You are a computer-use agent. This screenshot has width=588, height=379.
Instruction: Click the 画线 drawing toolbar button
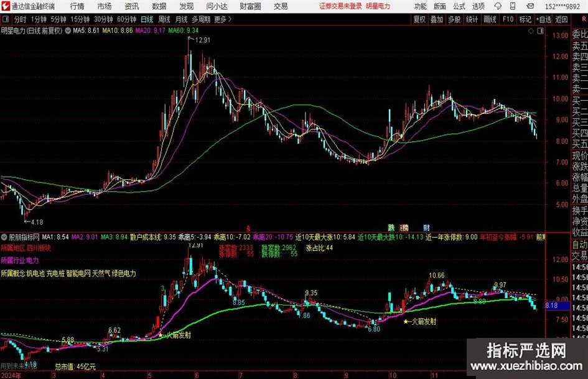click(490, 19)
